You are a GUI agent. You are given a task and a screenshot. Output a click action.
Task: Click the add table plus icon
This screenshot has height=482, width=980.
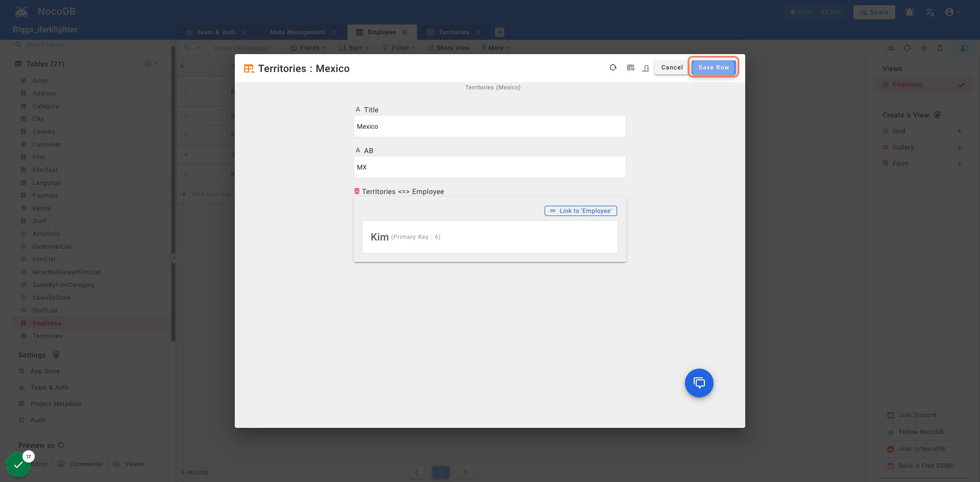(x=148, y=64)
